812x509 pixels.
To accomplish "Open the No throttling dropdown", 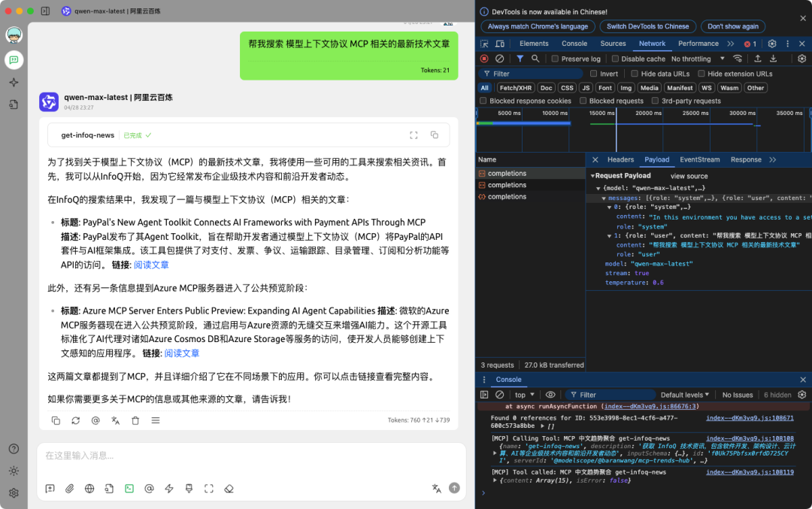I will (x=697, y=59).
